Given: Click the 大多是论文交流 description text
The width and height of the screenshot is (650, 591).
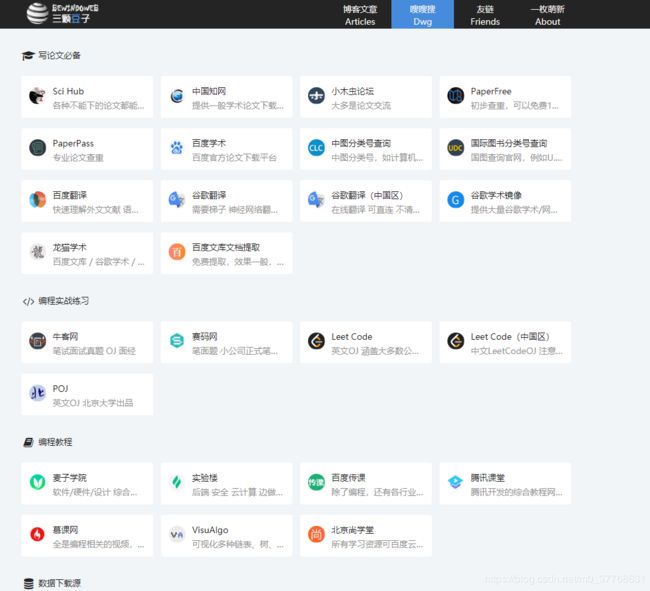Looking at the screenshot, I should pos(361,106).
